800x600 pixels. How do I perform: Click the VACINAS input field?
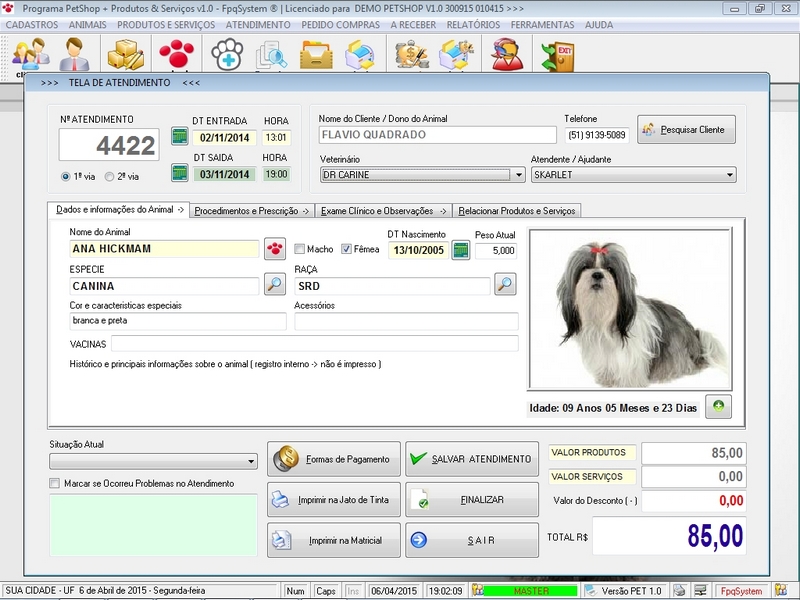point(314,343)
